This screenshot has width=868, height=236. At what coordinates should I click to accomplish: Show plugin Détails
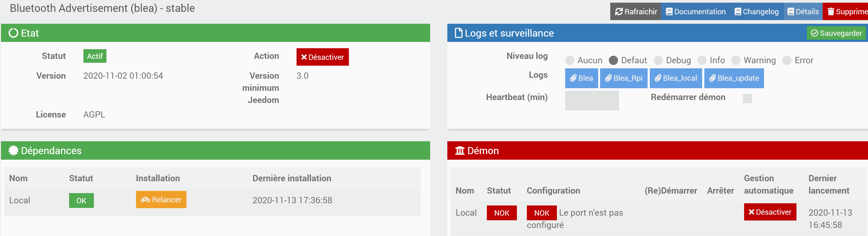click(803, 12)
